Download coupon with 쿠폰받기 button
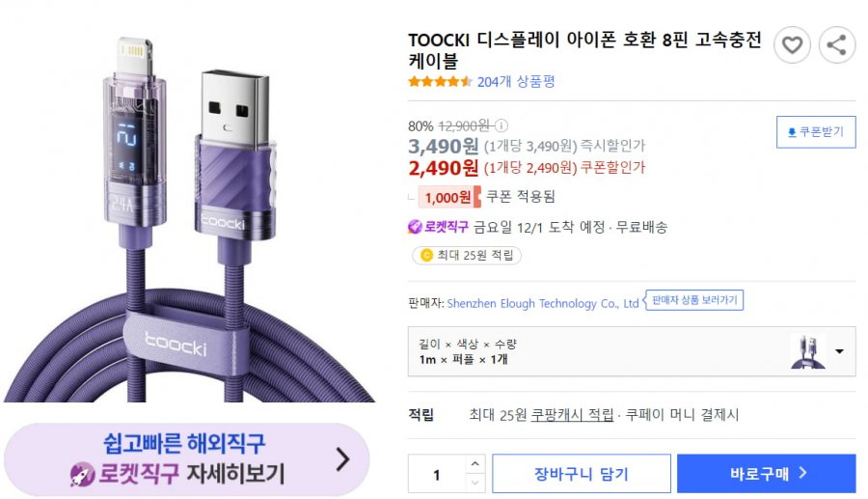Image resolution: width=868 pixels, height=499 pixels. [x=815, y=132]
